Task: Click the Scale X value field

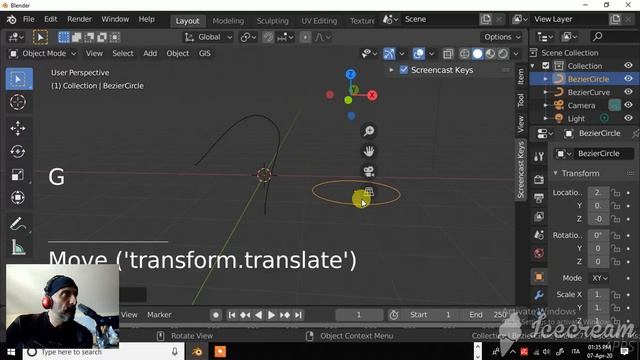Action: point(598,294)
